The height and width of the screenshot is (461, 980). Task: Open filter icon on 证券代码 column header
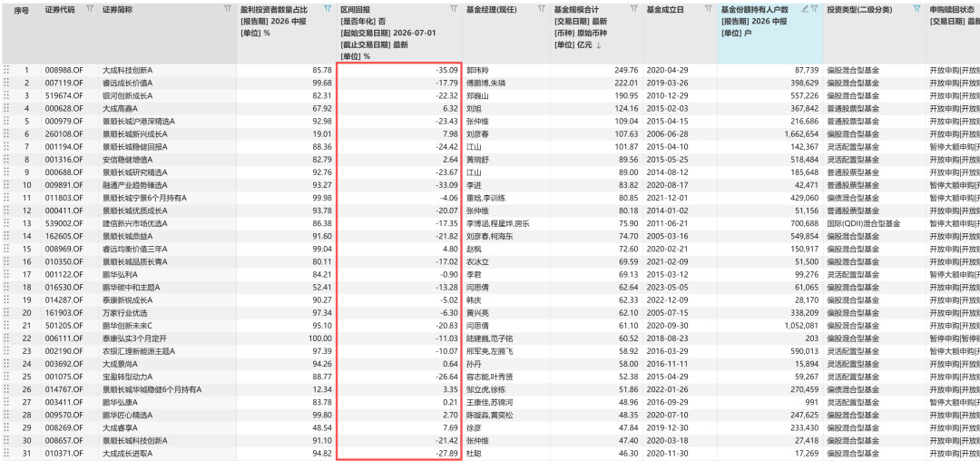coord(89,10)
